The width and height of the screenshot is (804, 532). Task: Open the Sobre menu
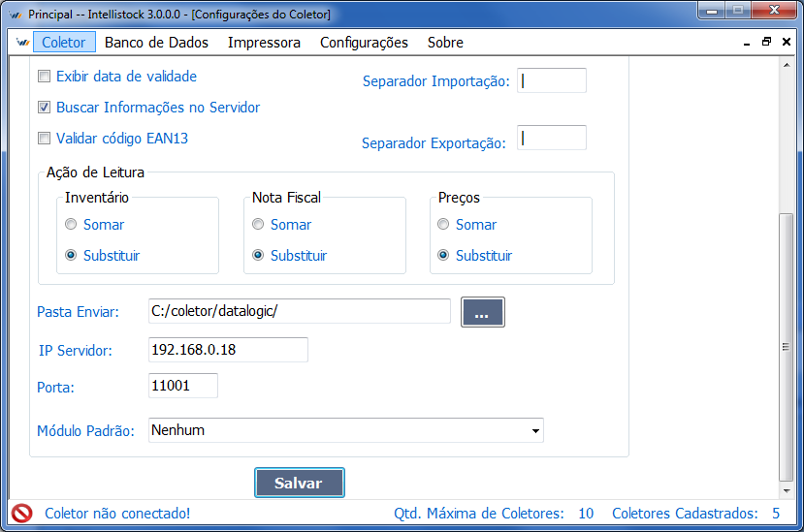coord(445,42)
